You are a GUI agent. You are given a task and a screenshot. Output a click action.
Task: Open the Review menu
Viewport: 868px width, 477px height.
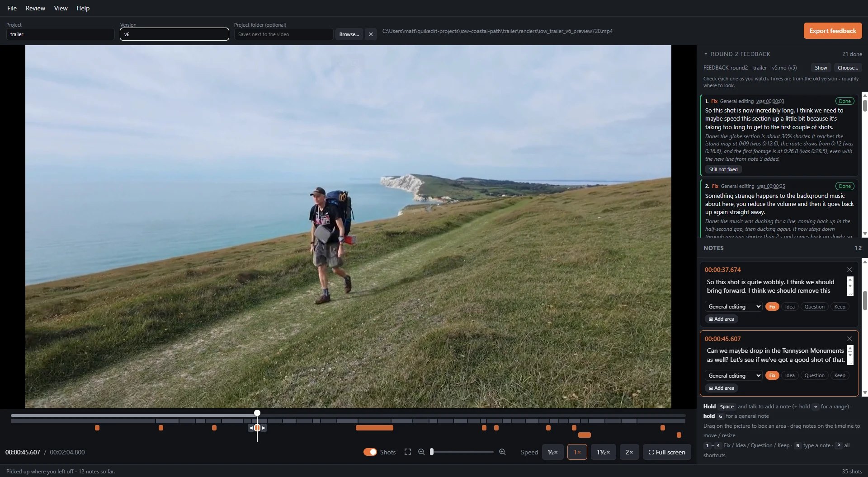[x=35, y=8]
